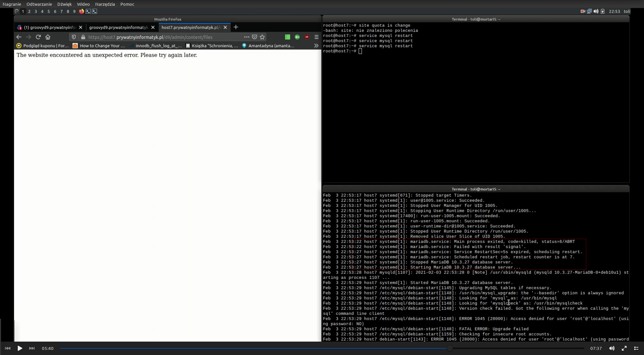Open the player's playlist menu icon
Image resolution: width=644 pixels, height=355 pixels.
pyautogui.click(x=636, y=348)
